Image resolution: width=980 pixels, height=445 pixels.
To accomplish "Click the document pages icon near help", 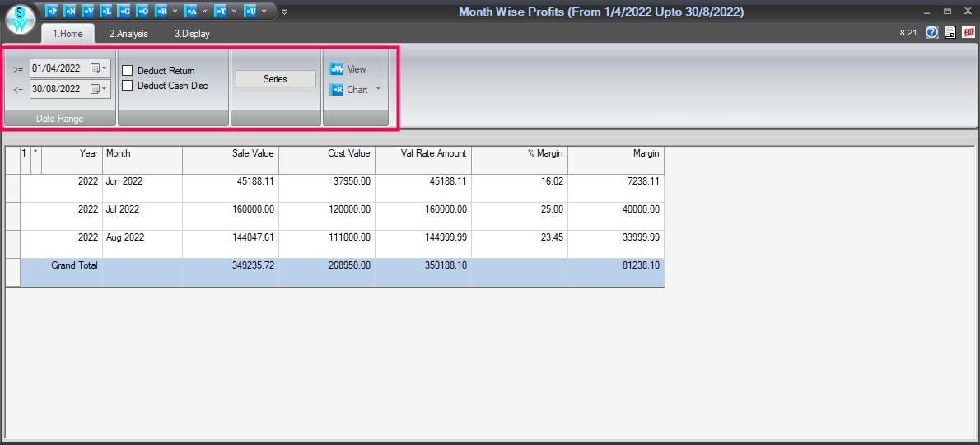I will coord(950,32).
